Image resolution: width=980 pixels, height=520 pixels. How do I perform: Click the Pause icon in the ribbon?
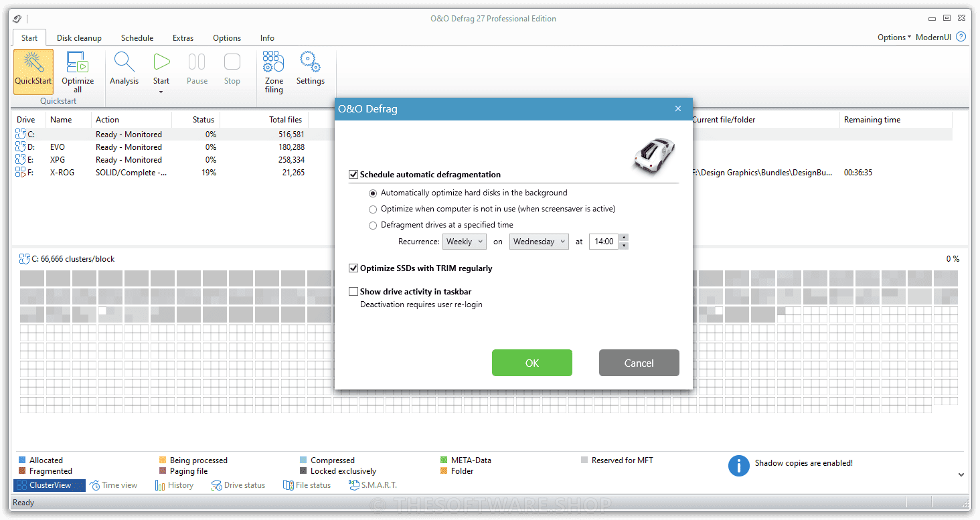click(x=197, y=62)
